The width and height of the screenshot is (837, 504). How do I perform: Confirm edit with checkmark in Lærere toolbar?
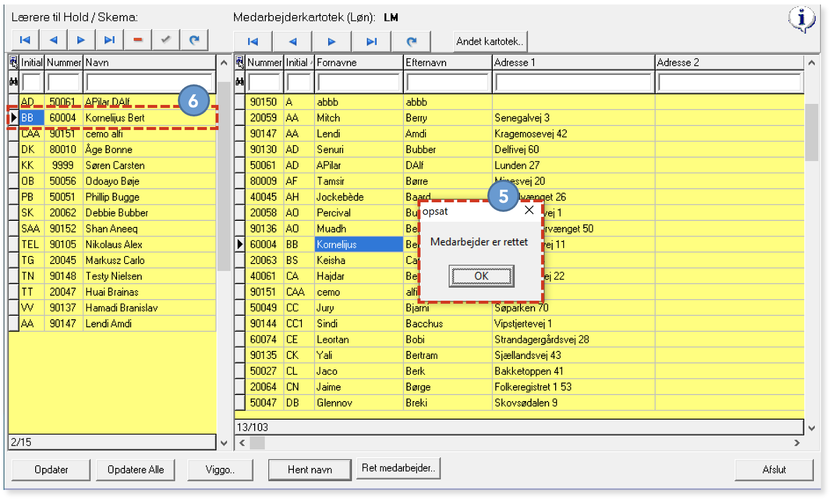(166, 40)
